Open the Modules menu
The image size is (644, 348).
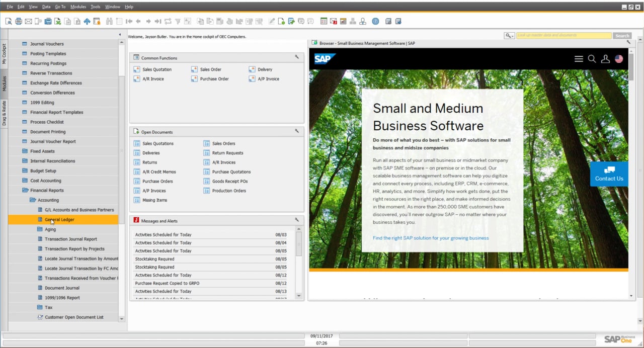[x=78, y=7]
